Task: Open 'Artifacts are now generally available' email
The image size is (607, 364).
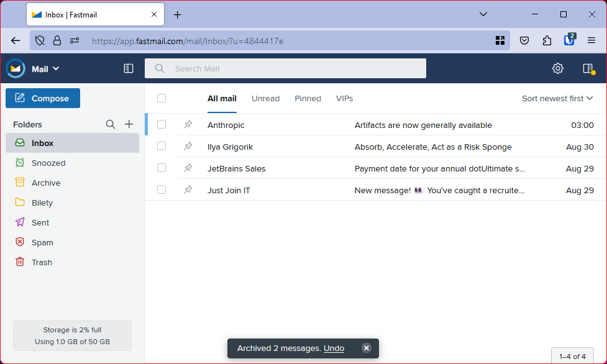Action: pyautogui.click(x=423, y=125)
